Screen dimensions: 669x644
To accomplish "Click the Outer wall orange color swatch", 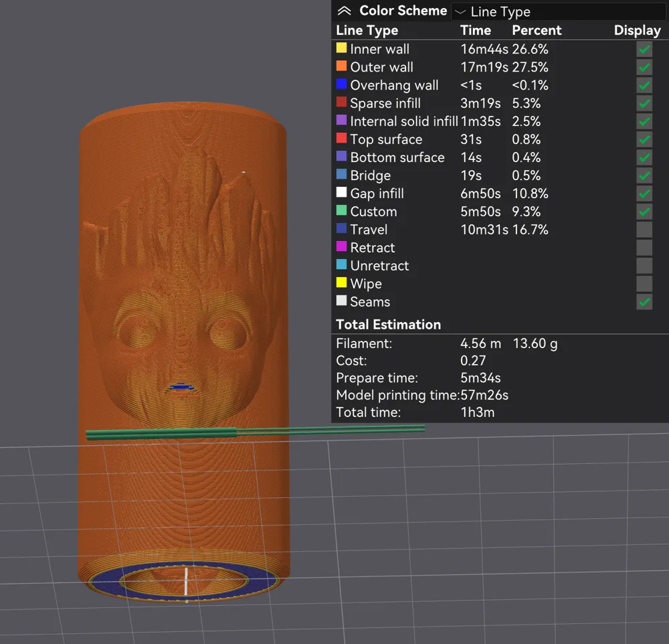I will click(341, 67).
